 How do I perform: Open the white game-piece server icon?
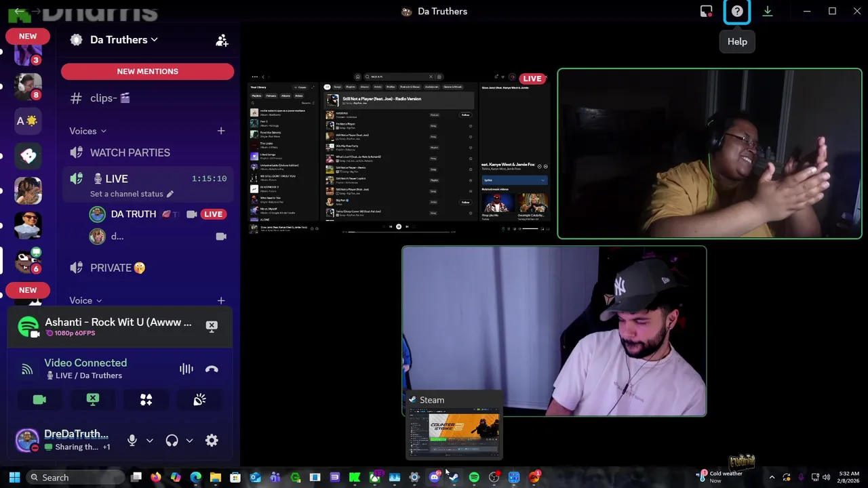coord(28,156)
